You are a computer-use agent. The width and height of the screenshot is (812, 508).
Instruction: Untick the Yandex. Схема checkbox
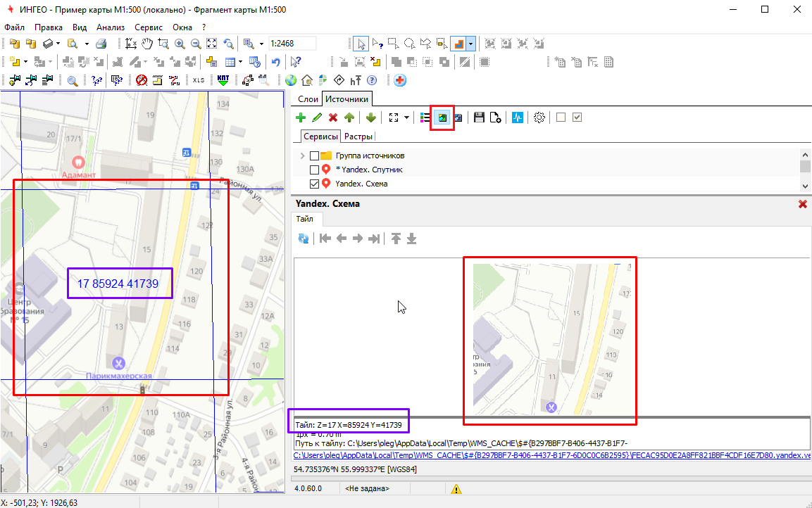314,184
